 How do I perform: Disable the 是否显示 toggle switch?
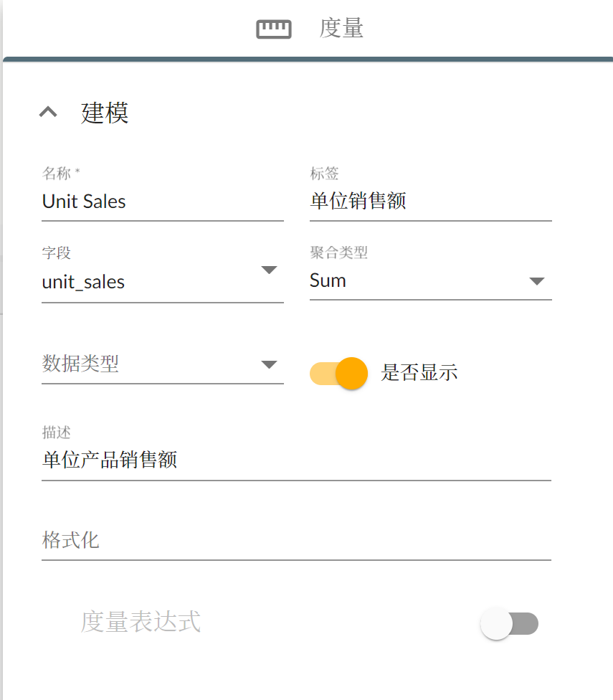coord(339,373)
